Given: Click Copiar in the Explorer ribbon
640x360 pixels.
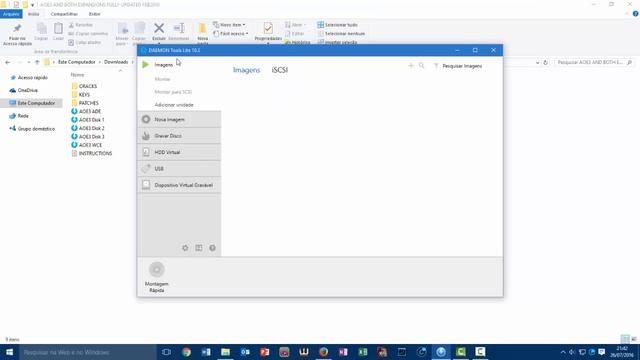Looking at the screenshot, I should 41,31.
